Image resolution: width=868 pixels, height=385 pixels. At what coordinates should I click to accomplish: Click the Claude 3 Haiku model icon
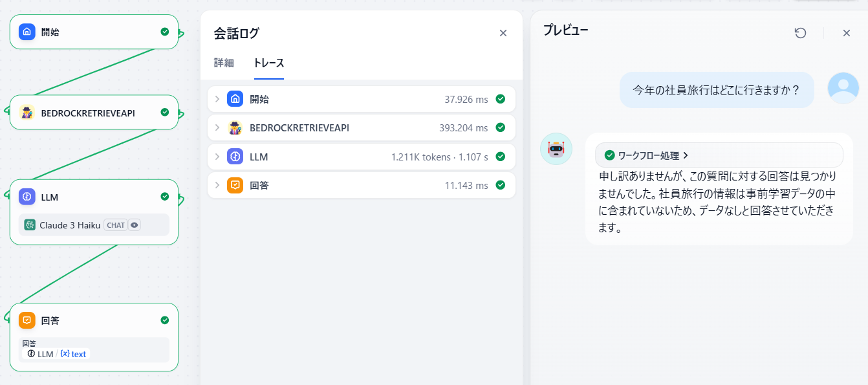(30, 225)
